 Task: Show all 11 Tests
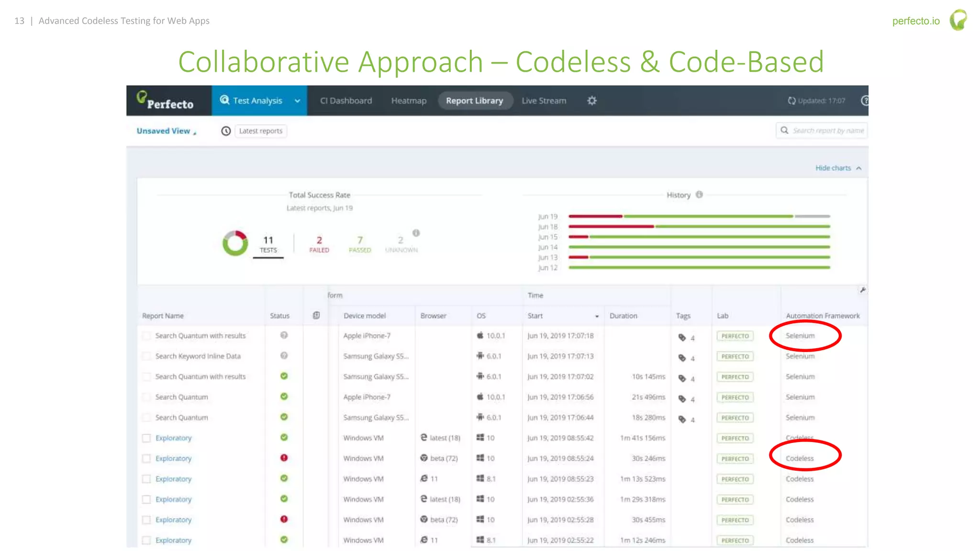268,244
